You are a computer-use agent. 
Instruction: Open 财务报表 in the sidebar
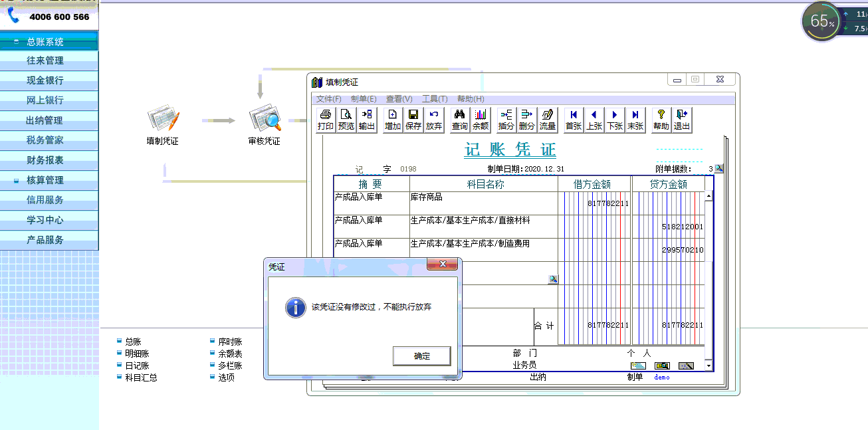[x=49, y=160]
